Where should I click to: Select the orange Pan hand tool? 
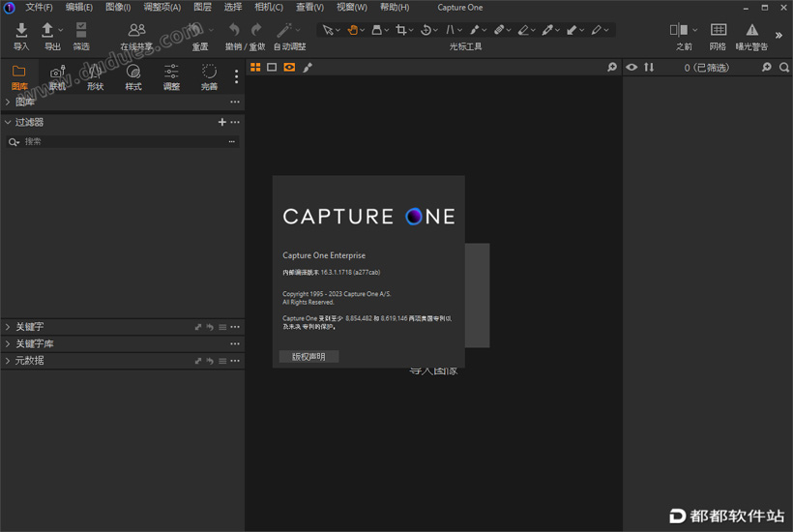(353, 30)
